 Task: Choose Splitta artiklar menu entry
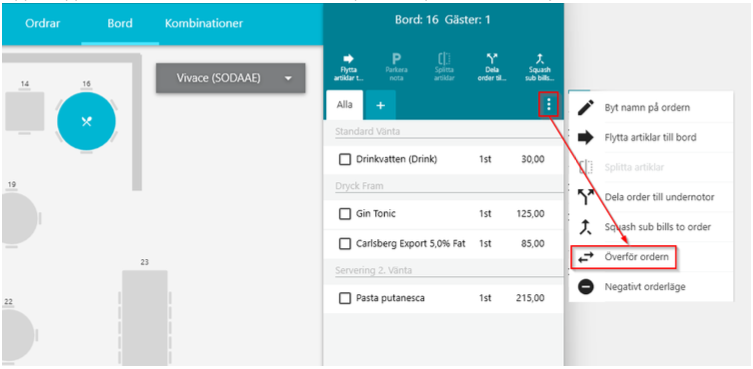(651, 167)
